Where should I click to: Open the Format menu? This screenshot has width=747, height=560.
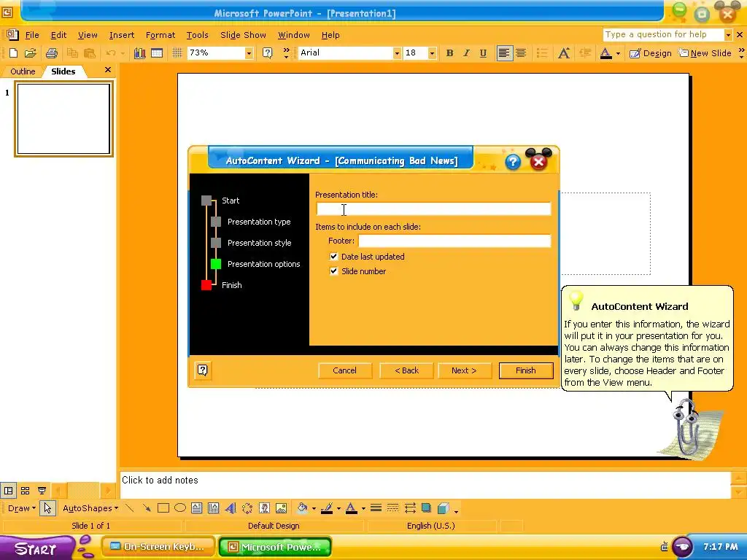160,35
